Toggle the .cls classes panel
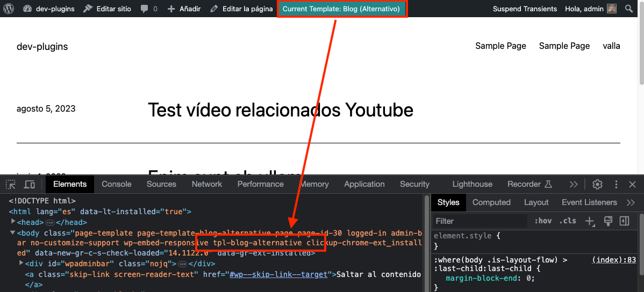Screen dimensions: 644x292 click(x=567, y=221)
